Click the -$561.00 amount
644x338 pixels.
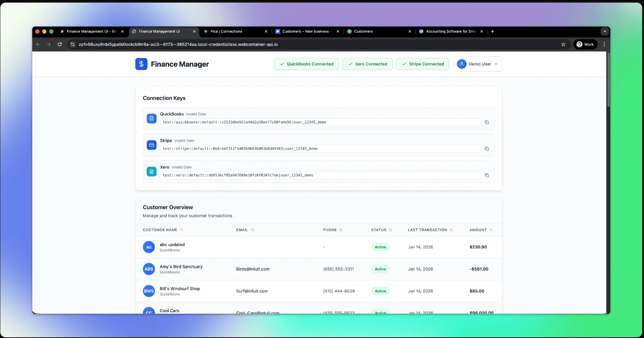pos(479,269)
